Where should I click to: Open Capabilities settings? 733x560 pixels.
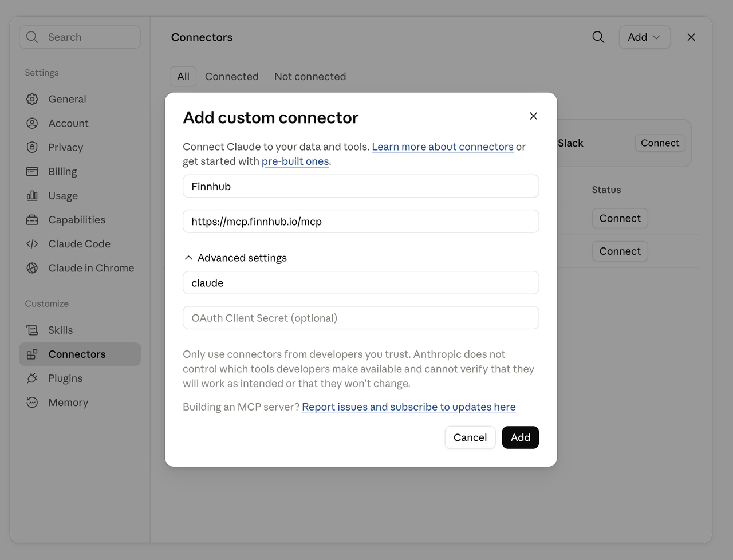(80, 219)
